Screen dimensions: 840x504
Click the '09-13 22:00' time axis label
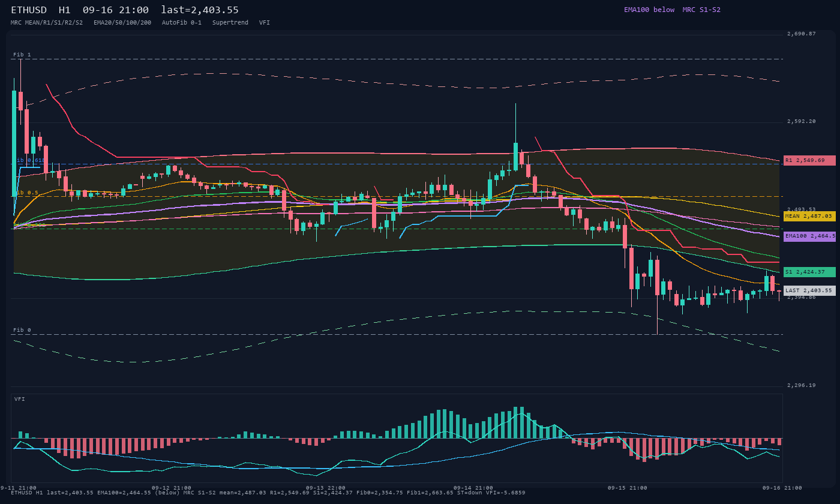(326, 488)
